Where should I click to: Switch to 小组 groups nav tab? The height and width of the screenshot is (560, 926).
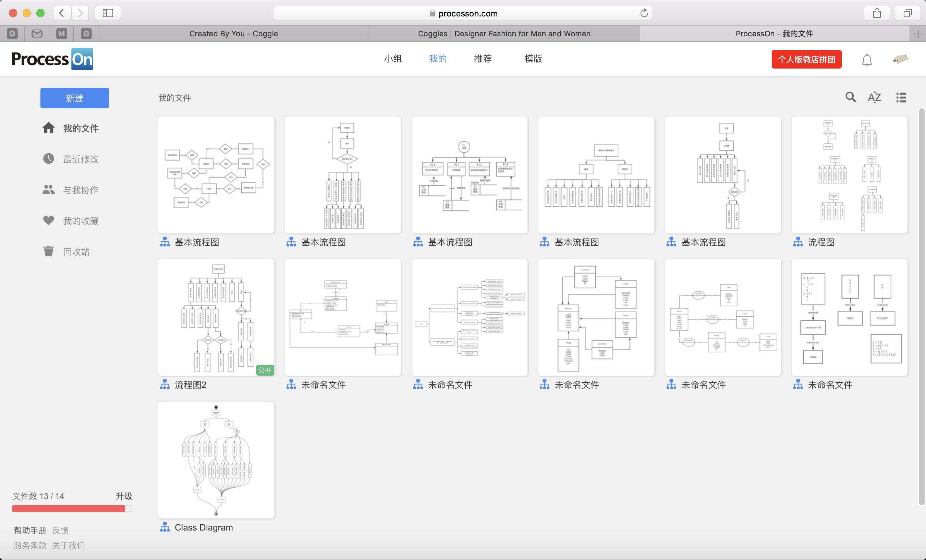pos(393,59)
